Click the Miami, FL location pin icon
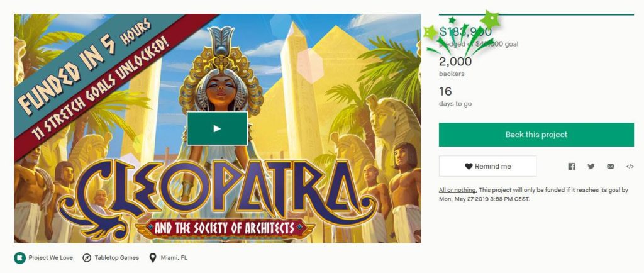Image resolution: width=644 pixels, height=273 pixels. 153,258
